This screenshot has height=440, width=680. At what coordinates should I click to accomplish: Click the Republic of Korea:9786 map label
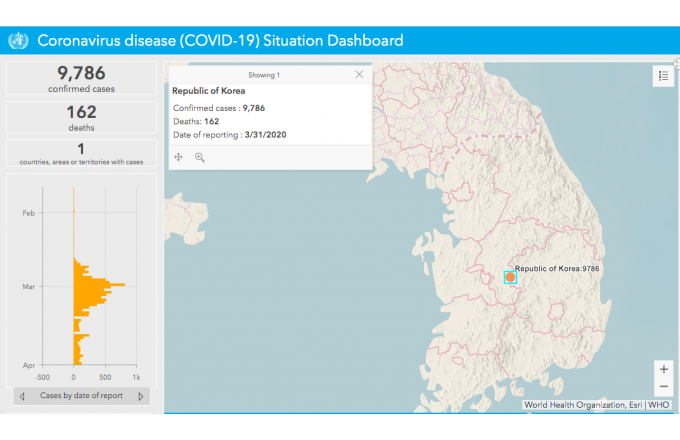(557, 269)
